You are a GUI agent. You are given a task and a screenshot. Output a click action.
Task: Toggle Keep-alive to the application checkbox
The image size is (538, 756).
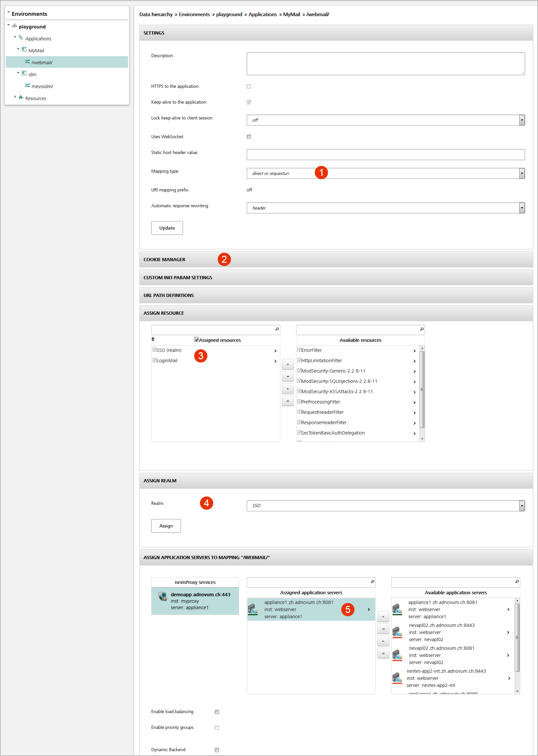[249, 102]
